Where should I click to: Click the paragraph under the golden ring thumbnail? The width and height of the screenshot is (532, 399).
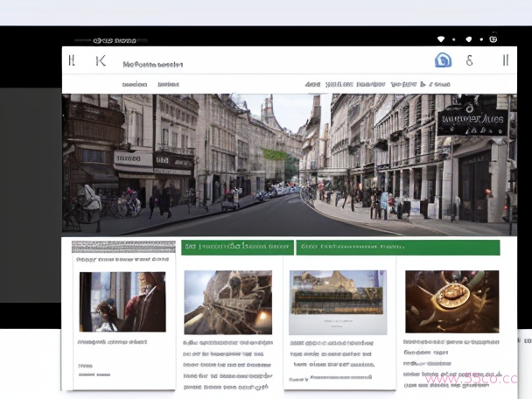click(x=451, y=363)
